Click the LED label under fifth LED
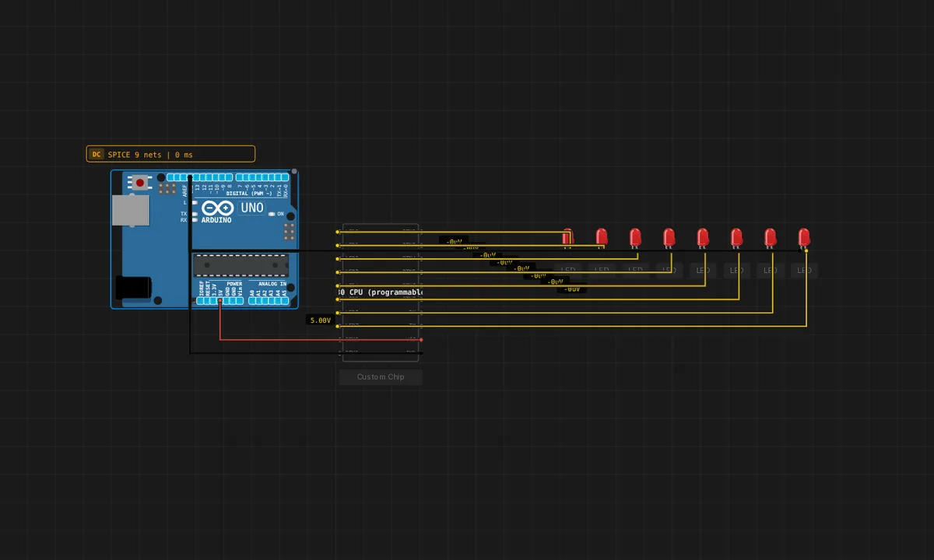 pos(703,271)
